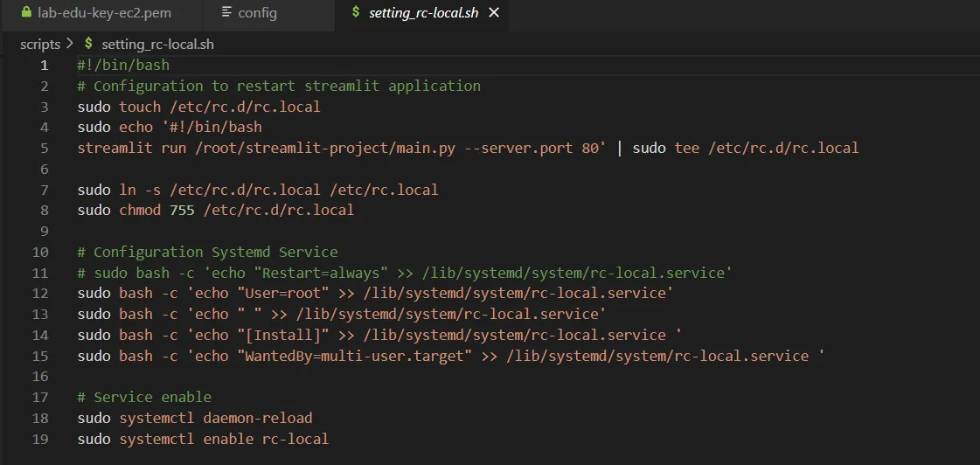Click line number 5 in the gutter
The height and width of the screenshot is (465, 980).
tap(44, 148)
